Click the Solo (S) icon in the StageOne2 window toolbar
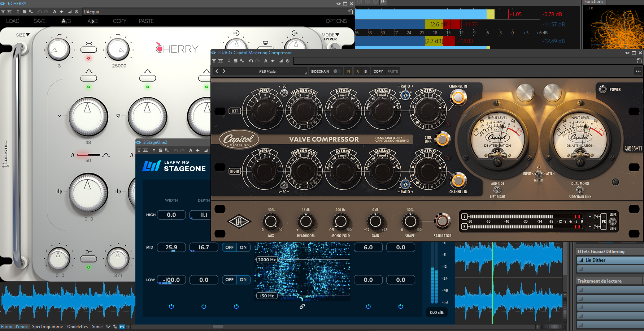The height and width of the screenshot is (331, 644). [x=160, y=150]
